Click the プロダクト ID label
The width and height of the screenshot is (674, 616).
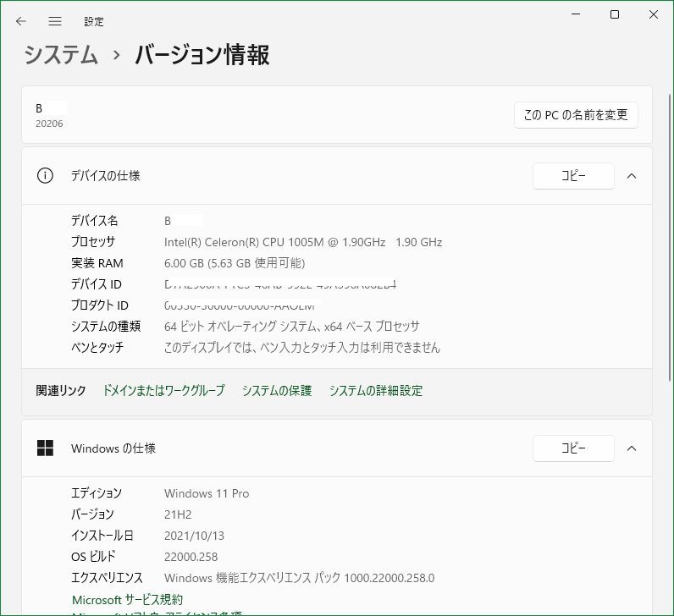click(100, 305)
